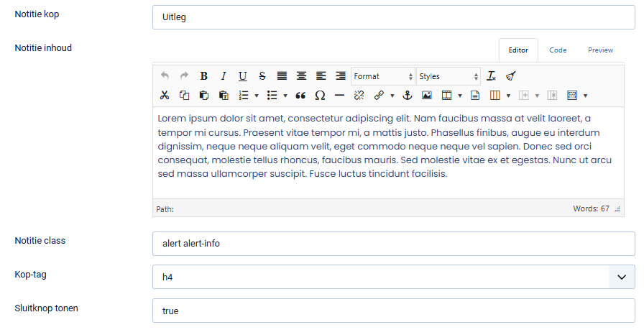Viewport: 644px width, 335px height.
Task: Clear formatting with the Tx icon
Action: [491, 76]
